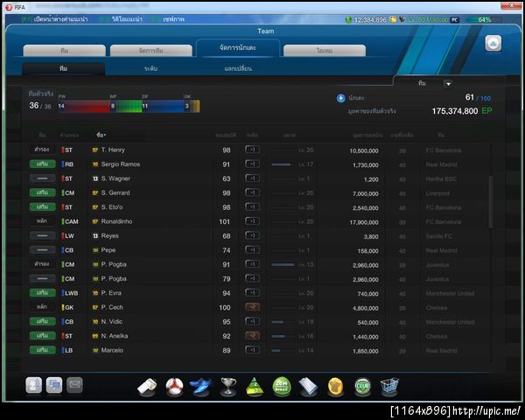Image resolution: width=525 pixels, height=420 pixels.
Task: Open the blue clipboard tactics icon
Action: pyautogui.click(x=308, y=387)
